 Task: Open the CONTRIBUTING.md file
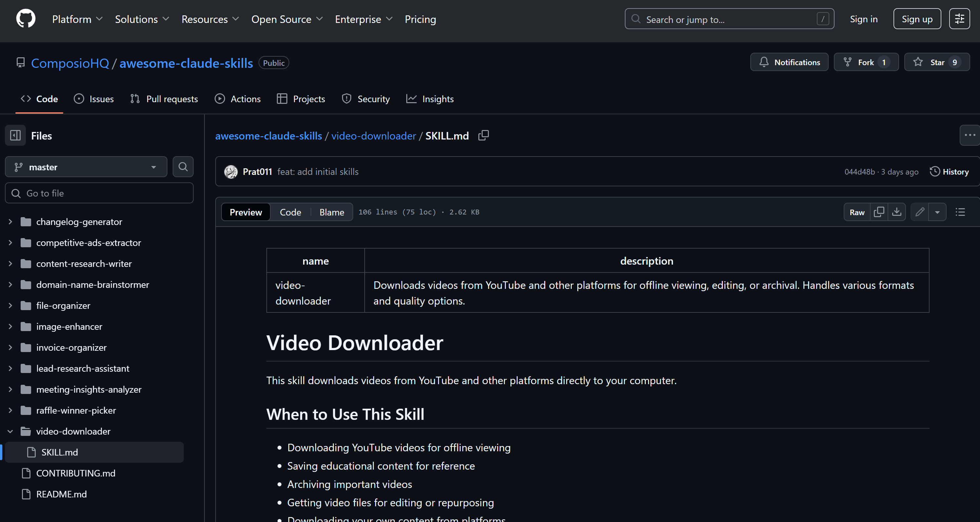pyautogui.click(x=76, y=473)
